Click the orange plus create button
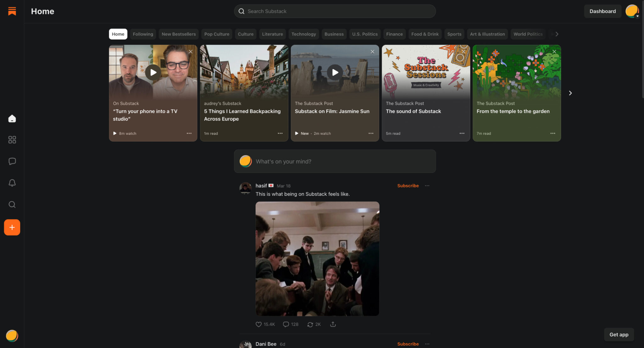Viewport: 644px width, 348px height. coord(12,227)
